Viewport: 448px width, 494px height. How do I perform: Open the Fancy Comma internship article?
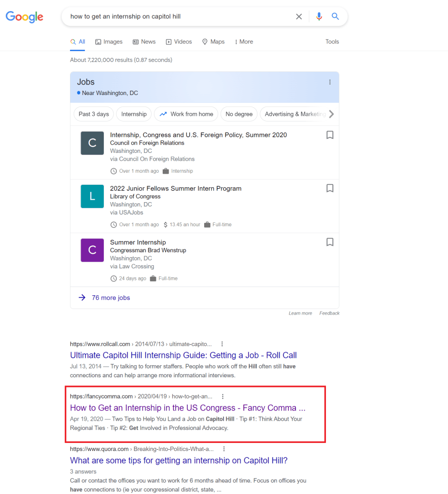pyautogui.click(x=187, y=408)
